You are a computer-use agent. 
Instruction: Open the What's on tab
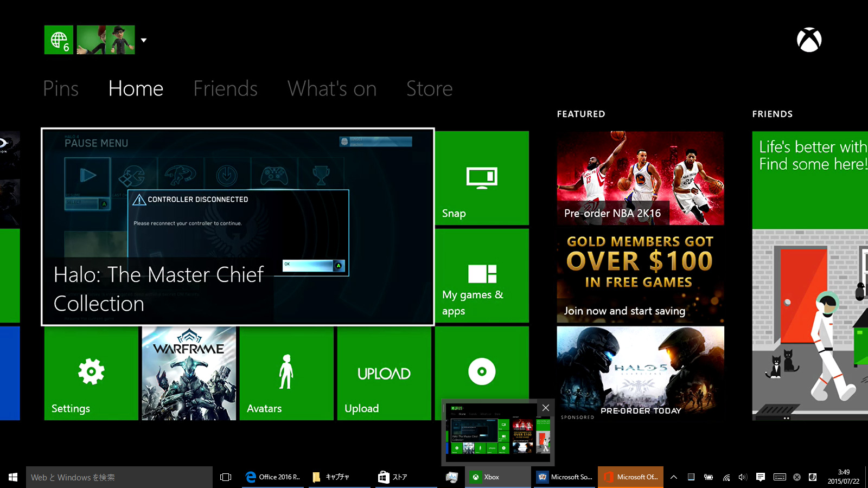pyautogui.click(x=331, y=88)
